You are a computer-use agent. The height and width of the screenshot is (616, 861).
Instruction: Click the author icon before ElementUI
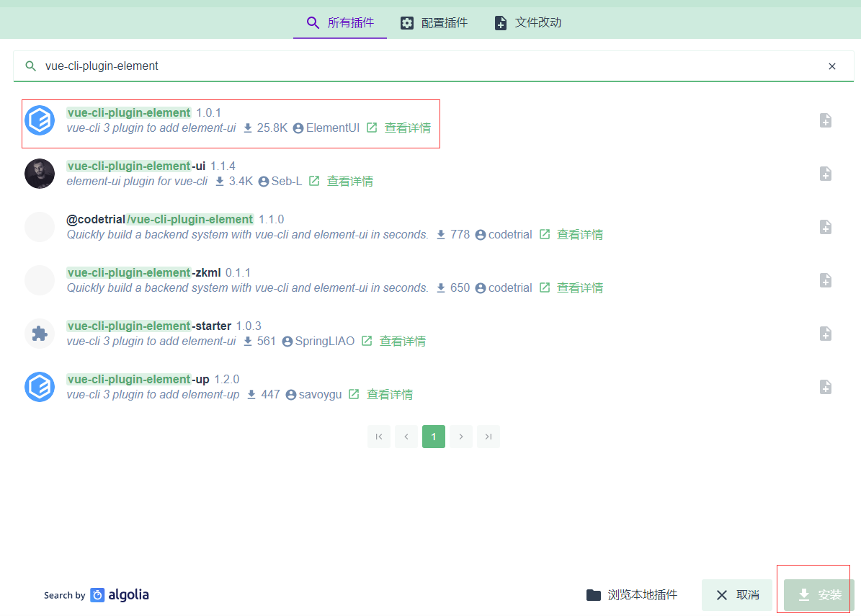pos(298,128)
